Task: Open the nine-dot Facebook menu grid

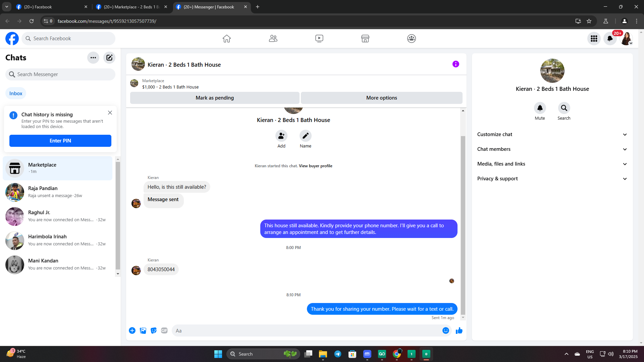Action: coord(594,39)
